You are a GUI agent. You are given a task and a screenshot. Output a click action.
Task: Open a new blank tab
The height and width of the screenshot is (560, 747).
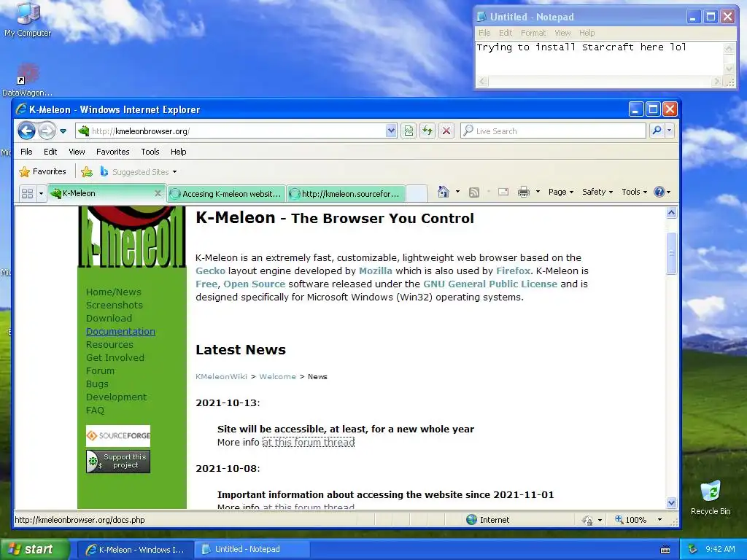point(417,194)
